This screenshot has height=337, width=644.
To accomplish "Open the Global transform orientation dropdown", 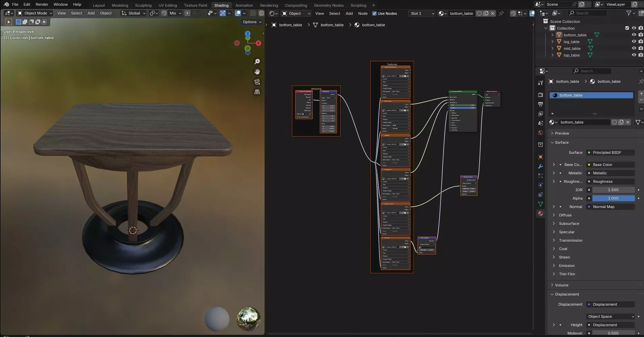I will [133, 13].
